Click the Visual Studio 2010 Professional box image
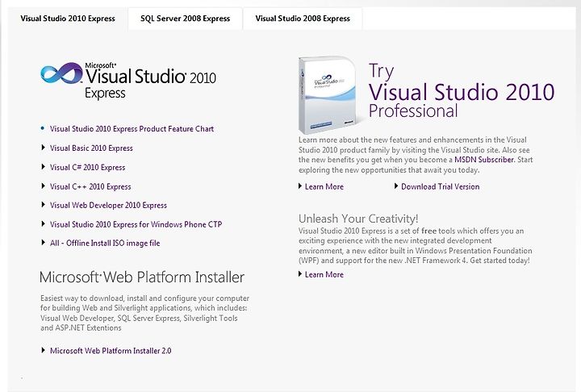 (x=327, y=94)
